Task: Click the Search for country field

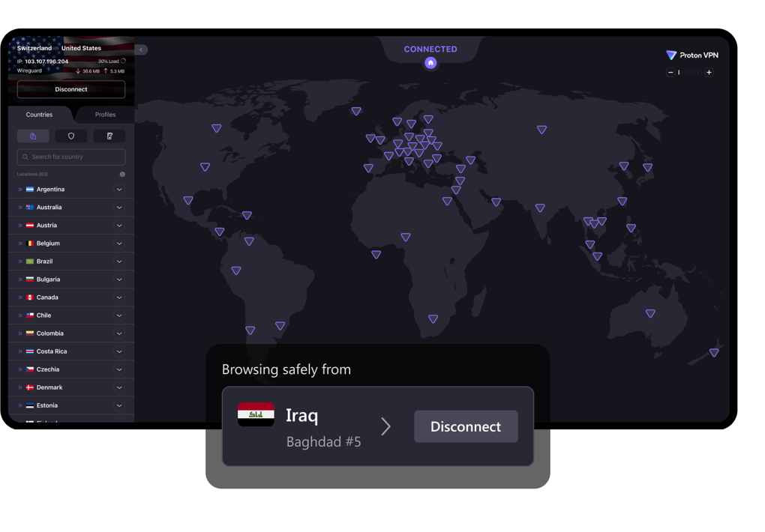Action: pyautogui.click(x=71, y=157)
